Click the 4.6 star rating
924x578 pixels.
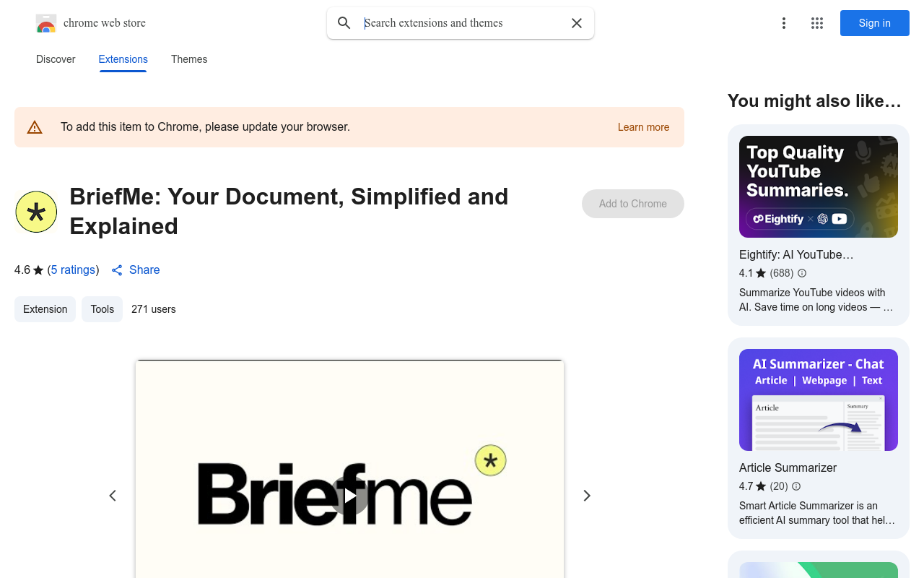(x=29, y=269)
